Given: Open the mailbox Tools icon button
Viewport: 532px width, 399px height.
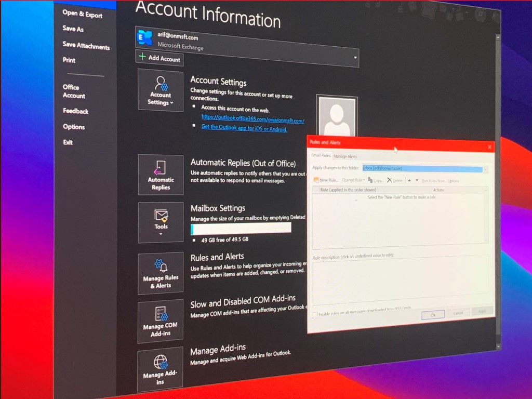Looking at the screenshot, I should [161, 222].
